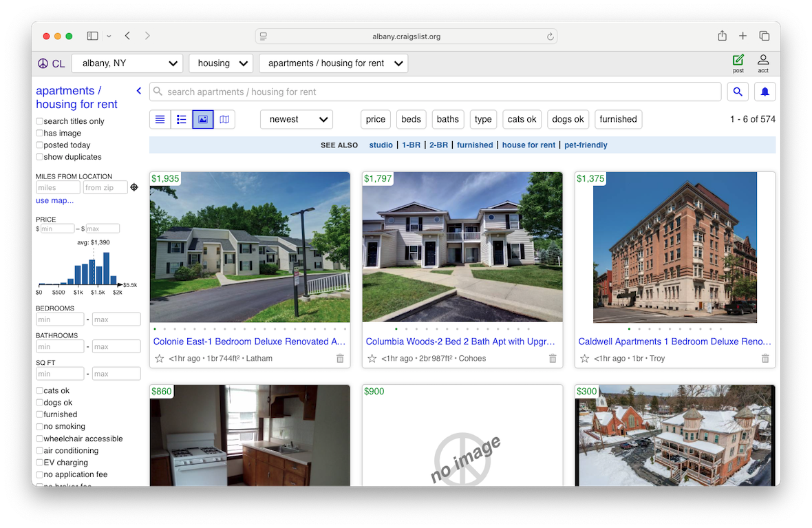Image resolution: width=812 pixels, height=528 pixels.
Task: Open the post listing icon
Action: [x=738, y=63]
